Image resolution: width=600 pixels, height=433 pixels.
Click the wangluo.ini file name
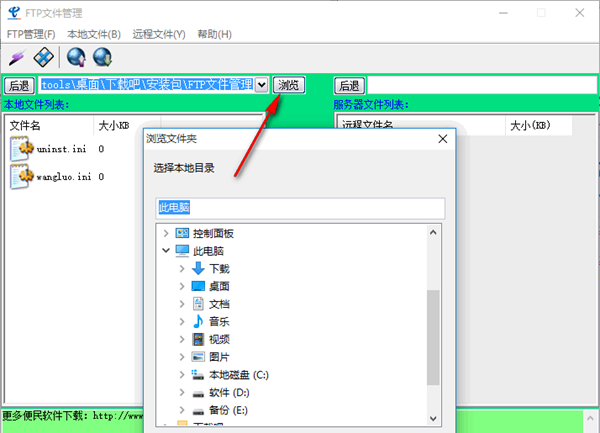pyautogui.click(x=64, y=177)
